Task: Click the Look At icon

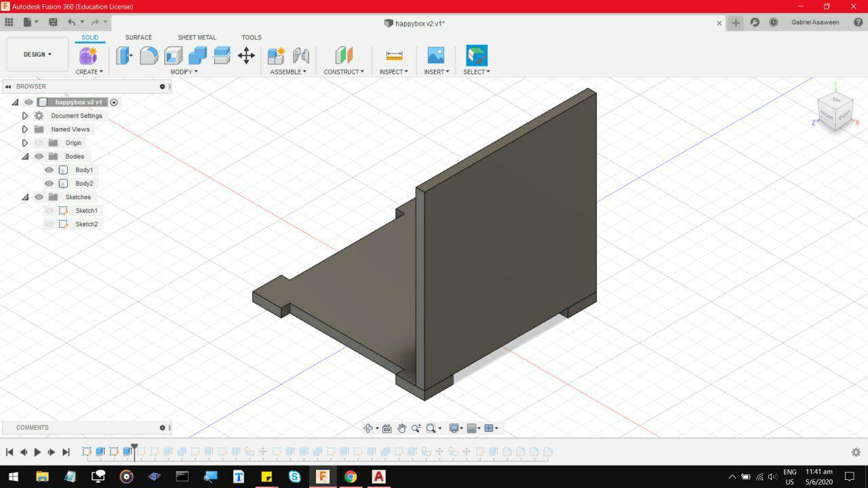Action: click(x=387, y=428)
